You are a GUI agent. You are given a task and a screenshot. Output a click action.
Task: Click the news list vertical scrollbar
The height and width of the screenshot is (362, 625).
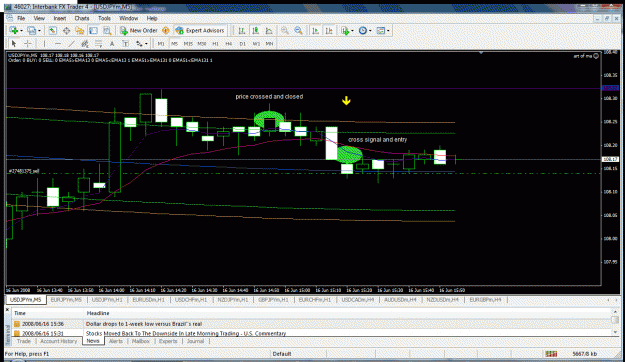(615, 321)
